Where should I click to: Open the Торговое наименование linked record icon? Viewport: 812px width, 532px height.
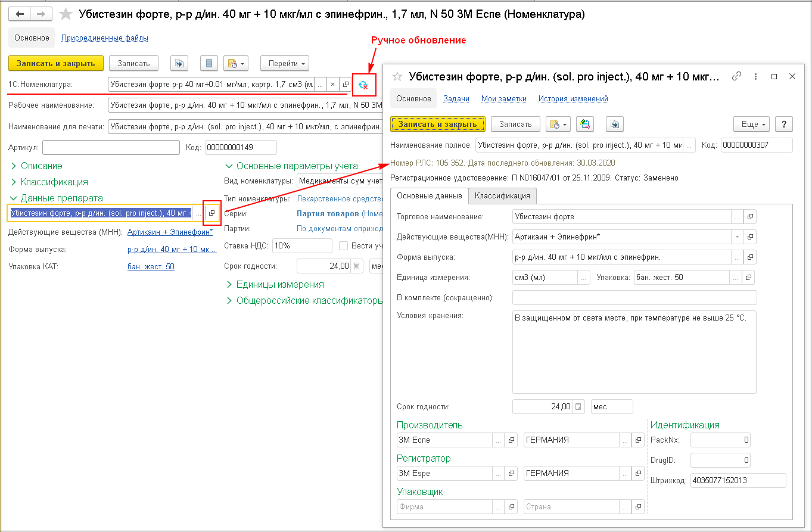750,217
